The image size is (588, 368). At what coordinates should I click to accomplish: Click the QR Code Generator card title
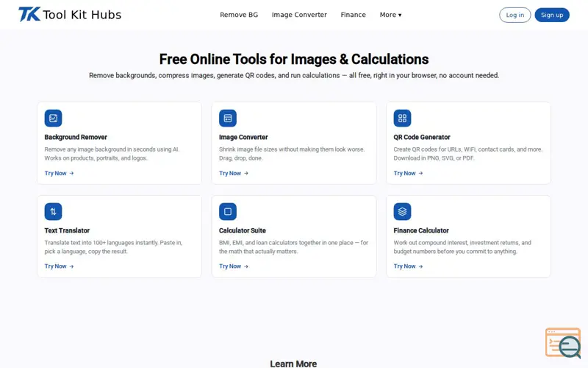pyautogui.click(x=422, y=137)
